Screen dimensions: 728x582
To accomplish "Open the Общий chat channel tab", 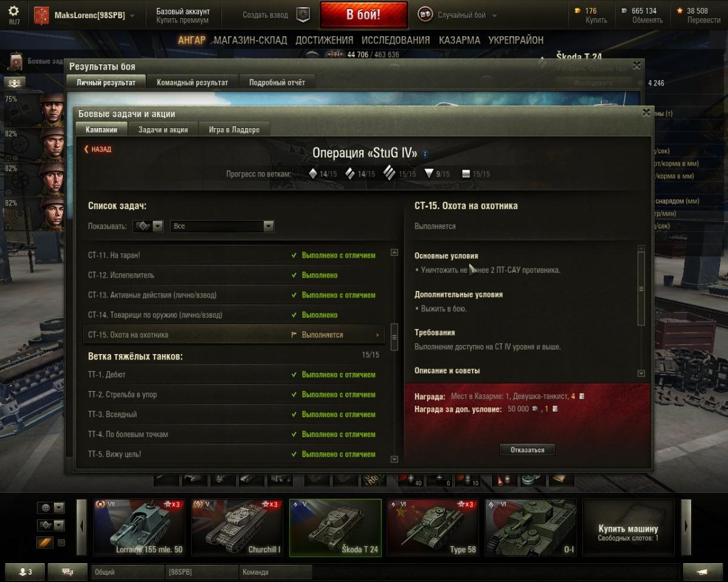I will click(x=127, y=572).
